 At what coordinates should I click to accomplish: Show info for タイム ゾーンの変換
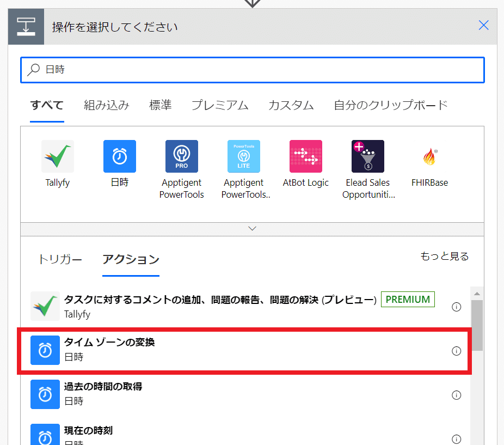(x=457, y=351)
